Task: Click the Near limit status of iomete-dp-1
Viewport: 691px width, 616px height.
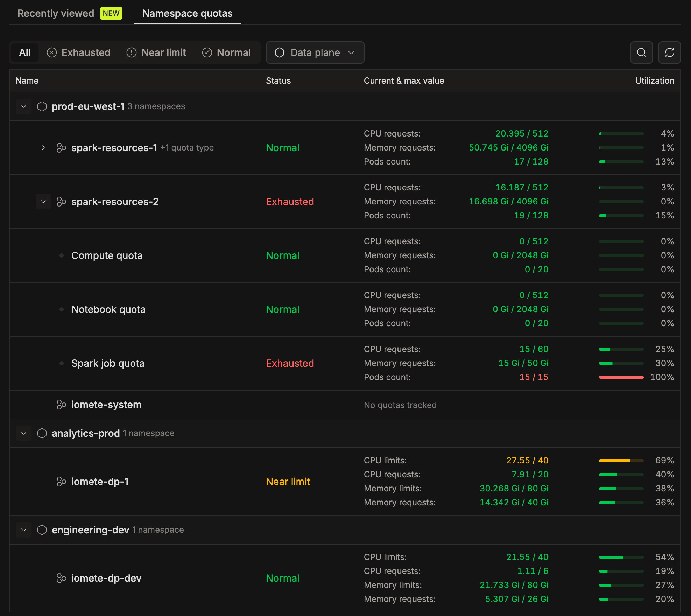Action: tap(288, 482)
